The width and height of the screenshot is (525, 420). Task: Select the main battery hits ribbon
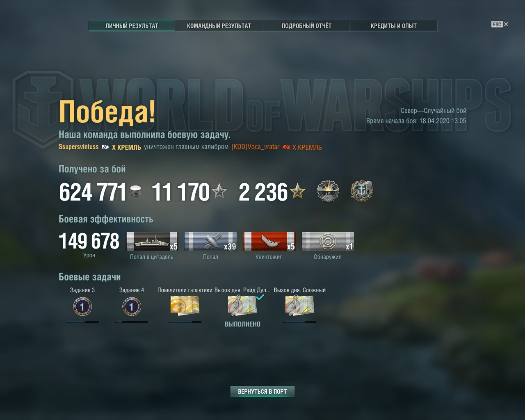(x=210, y=242)
